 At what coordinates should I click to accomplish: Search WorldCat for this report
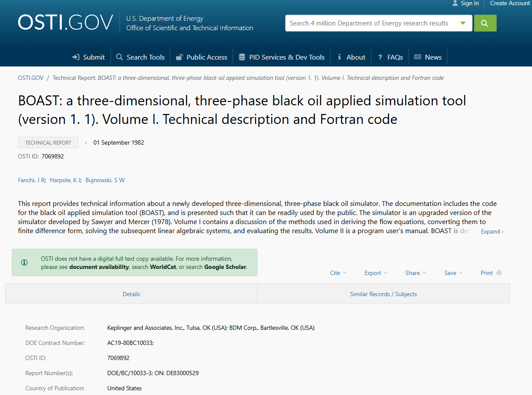pos(163,267)
